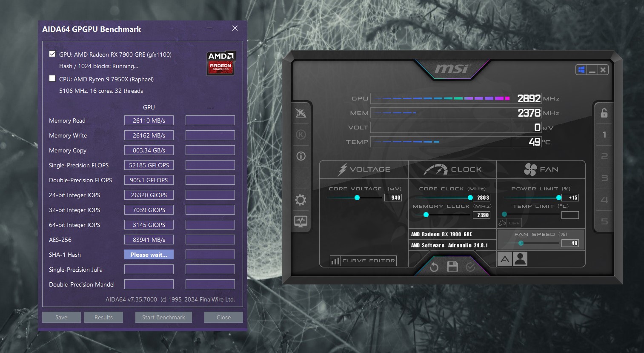The image size is (644, 353).
Task: Click the Fan Speed value field 49
Action: click(x=570, y=243)
